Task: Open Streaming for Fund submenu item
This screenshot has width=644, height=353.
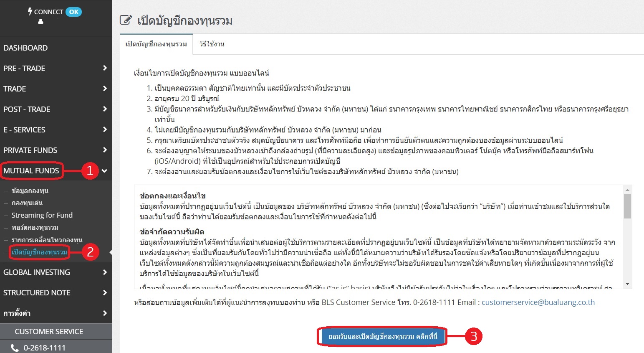Action: (42, 215)
